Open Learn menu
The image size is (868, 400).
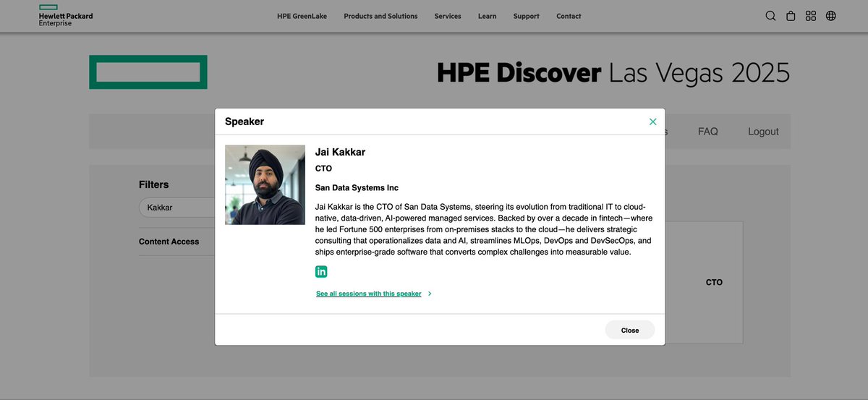click(488, 16)
